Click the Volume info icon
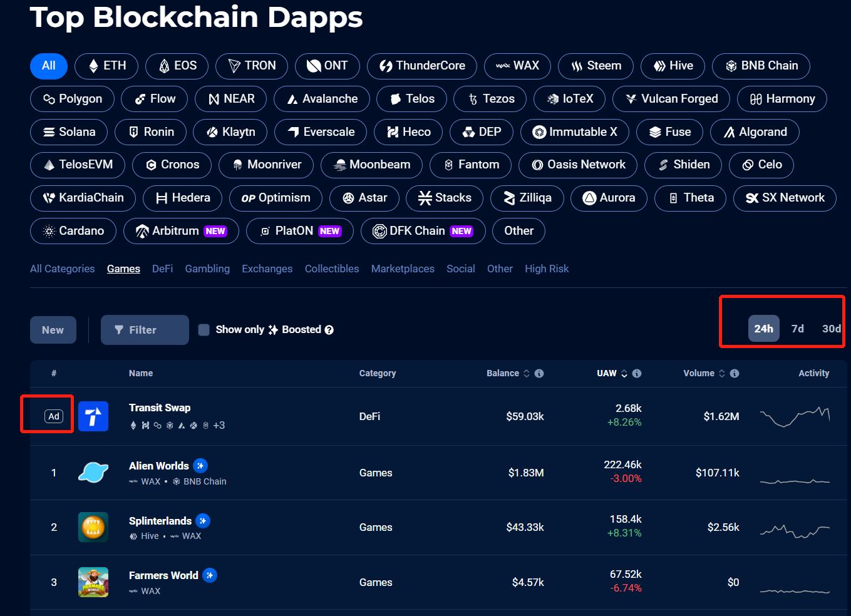 [x=735, y=373]
